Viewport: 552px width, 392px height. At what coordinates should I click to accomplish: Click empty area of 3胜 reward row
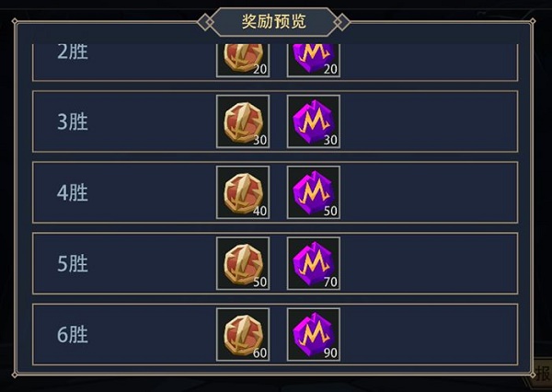[430, 121]
